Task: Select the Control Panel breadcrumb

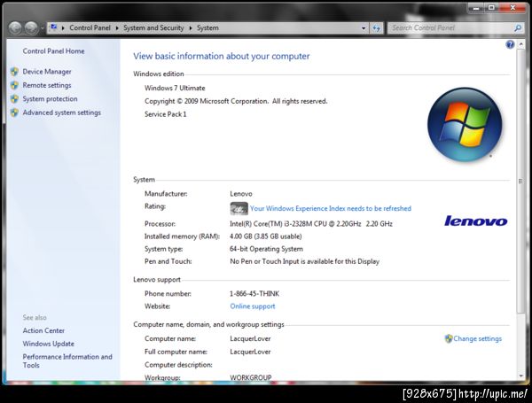Action: (90, 27)
